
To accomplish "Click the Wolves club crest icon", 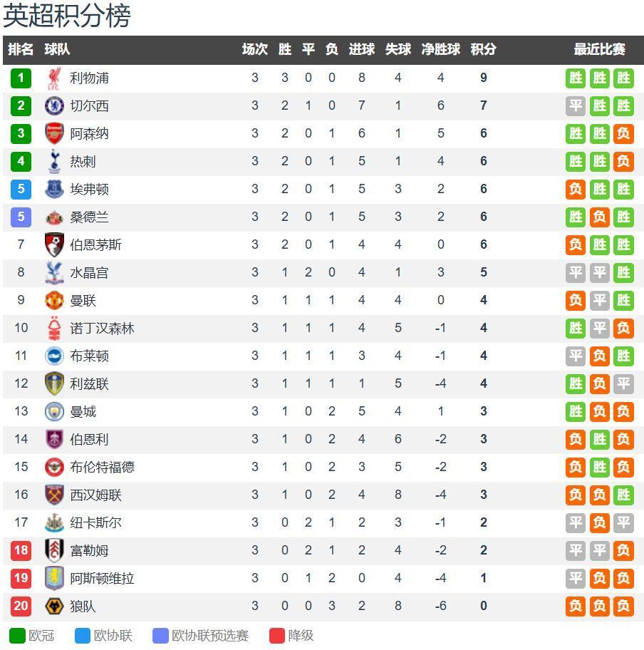I will pos(54,606).
